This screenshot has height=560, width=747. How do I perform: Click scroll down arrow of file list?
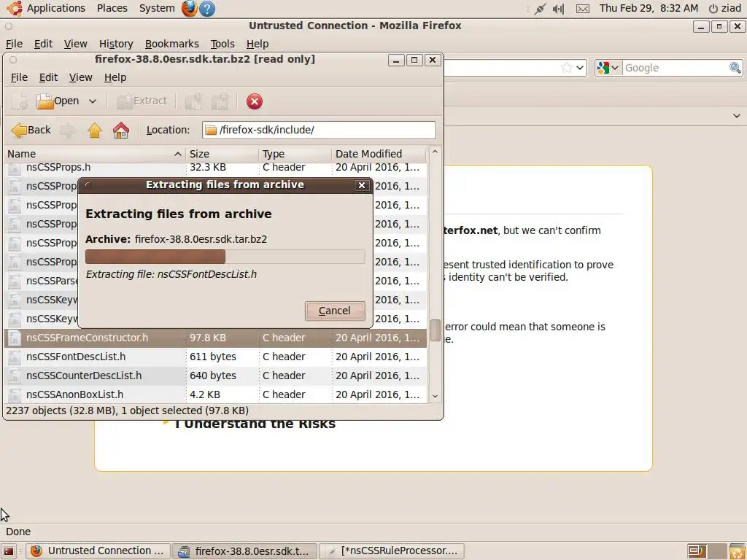[435, 396]
